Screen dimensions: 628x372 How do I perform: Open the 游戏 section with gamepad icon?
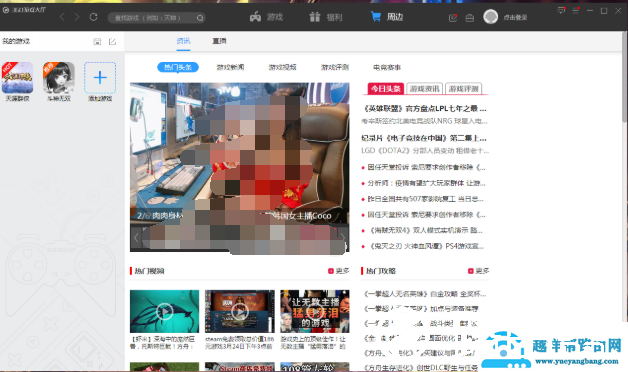click(x=266, y=17)
